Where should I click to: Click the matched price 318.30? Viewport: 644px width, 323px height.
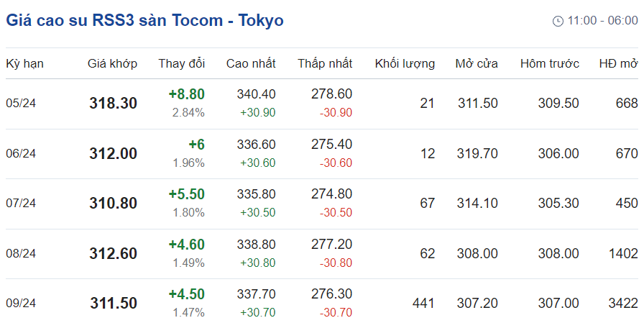click(x=113, y=104)
